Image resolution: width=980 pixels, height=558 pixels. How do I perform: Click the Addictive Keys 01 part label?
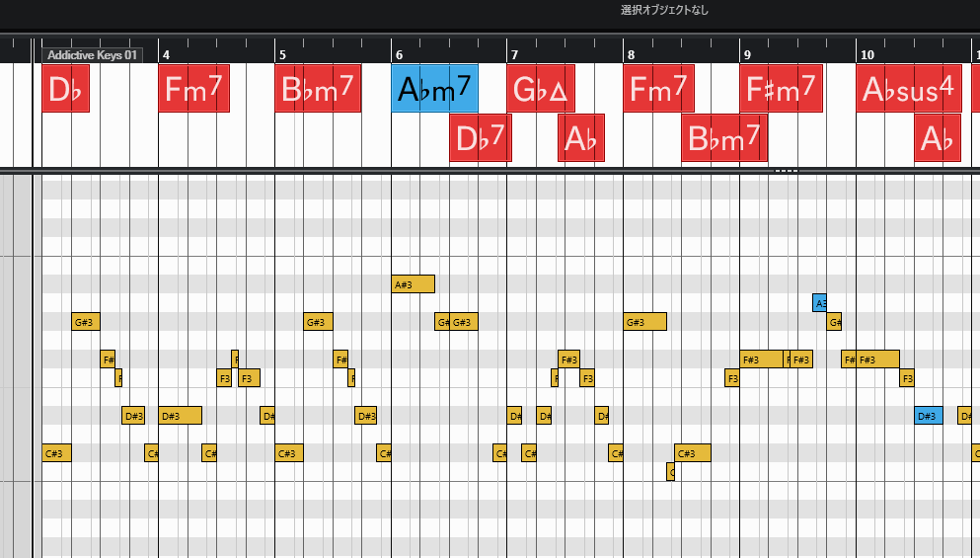click(92, 55)
